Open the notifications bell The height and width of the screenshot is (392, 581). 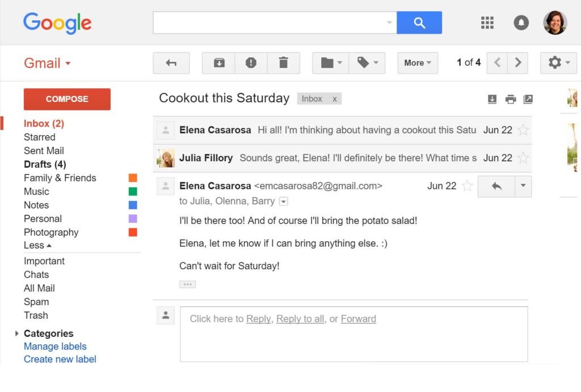(521, 22)
